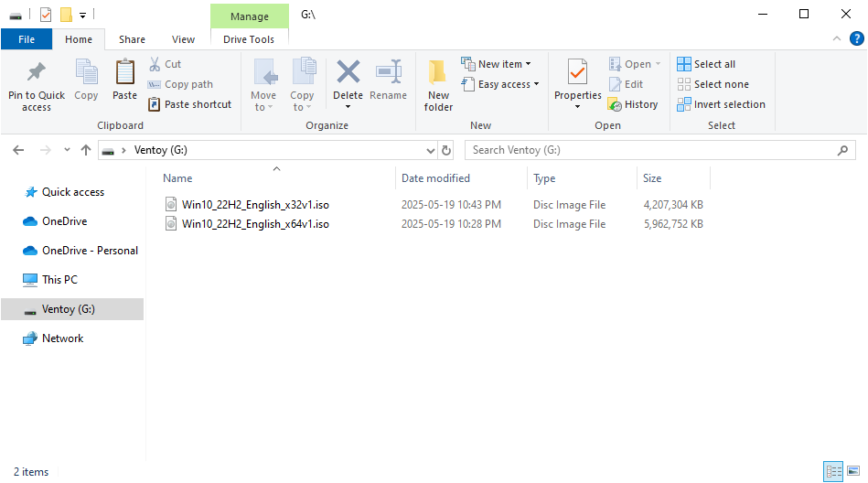
Task: Collapse the ribbon with the chevron
Action: 837,38
